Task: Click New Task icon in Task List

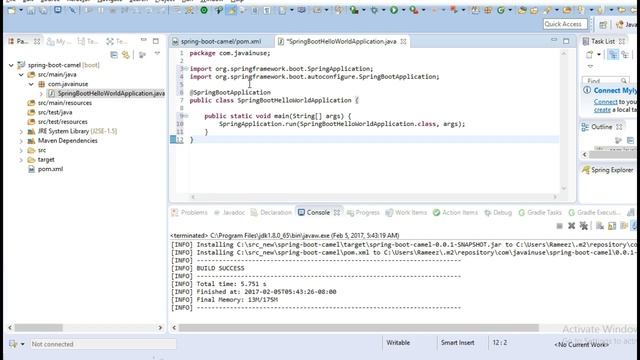Action: [x=589, y=54]
